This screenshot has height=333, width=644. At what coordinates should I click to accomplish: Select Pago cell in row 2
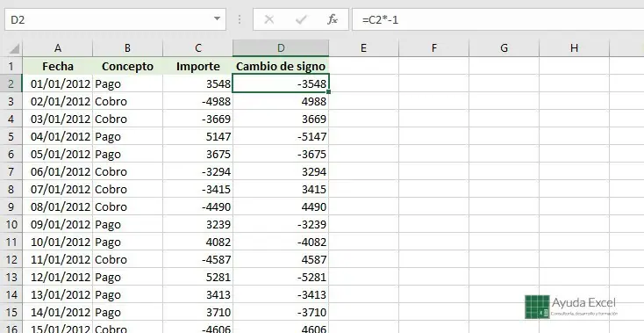(x=128, y=83)
